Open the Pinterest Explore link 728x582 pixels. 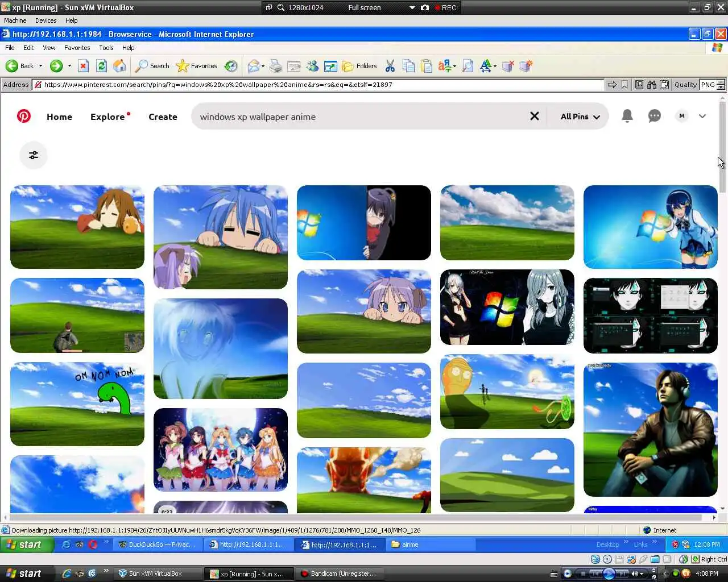pos(107,117)
